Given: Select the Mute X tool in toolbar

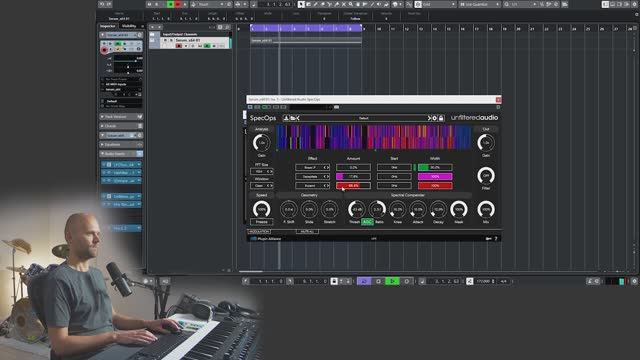Looking at the screenshot, I should click(343, 4).
